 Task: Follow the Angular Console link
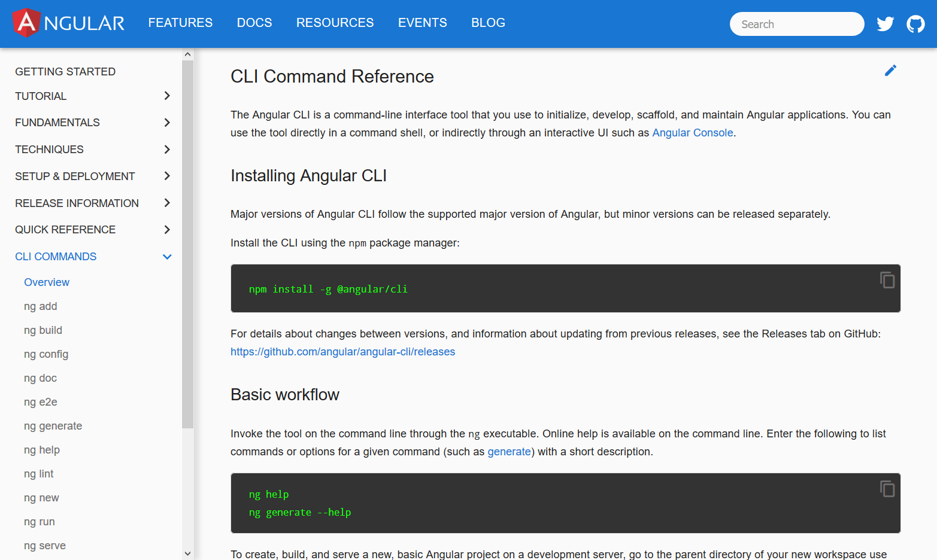point(693,133)
